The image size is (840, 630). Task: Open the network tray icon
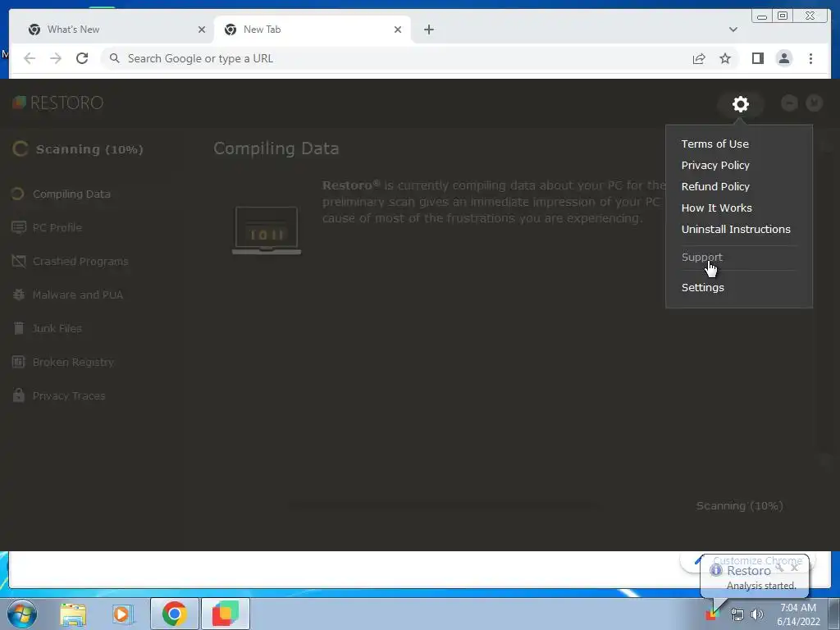click(737, 615)
